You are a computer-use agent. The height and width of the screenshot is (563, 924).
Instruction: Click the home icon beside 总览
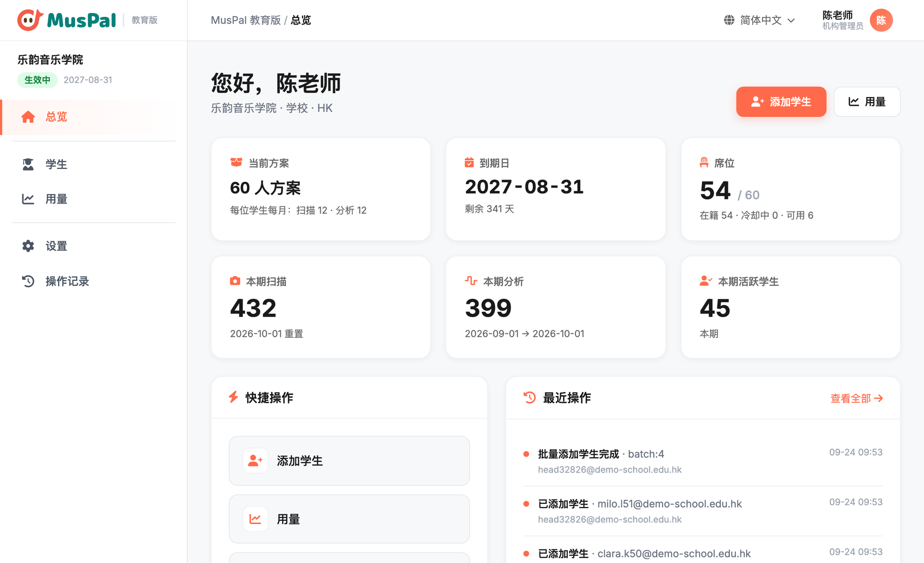pos(28,117)
